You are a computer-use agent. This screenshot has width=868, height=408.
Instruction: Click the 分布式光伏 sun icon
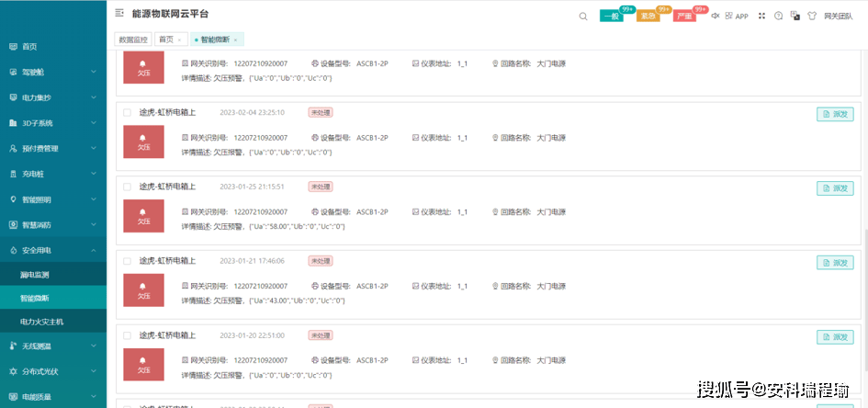tap(13, 371)
